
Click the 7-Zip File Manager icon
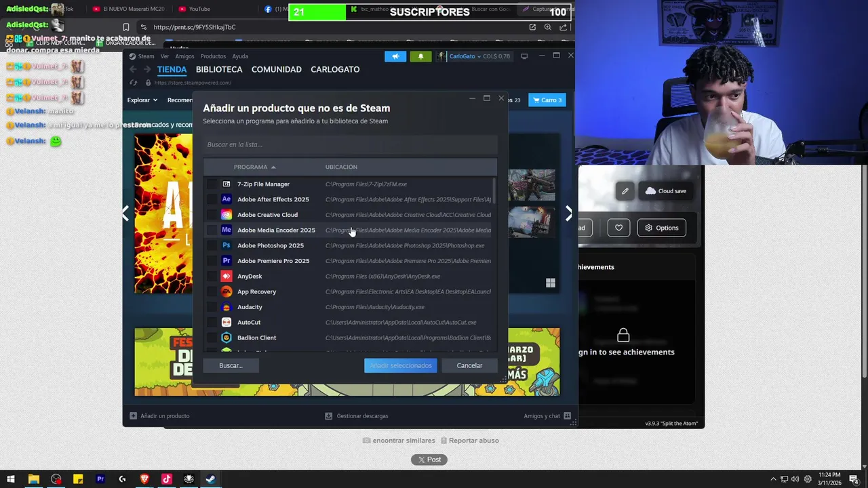point(226,184)
